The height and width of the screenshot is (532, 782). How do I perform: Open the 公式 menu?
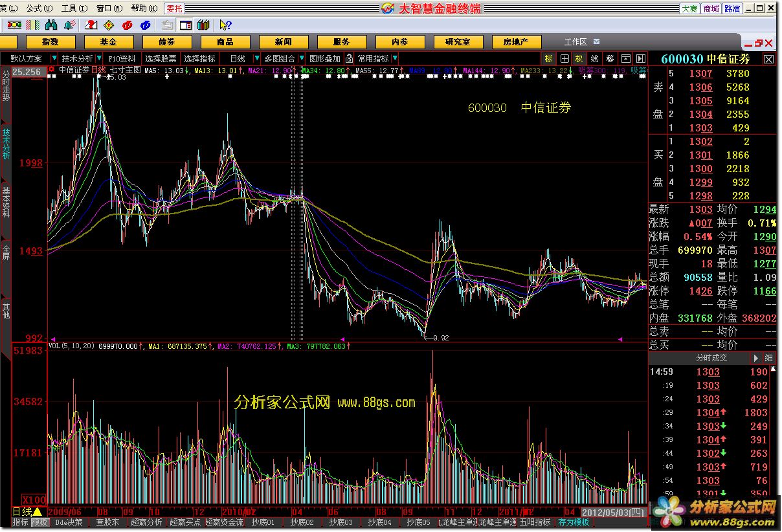(38, 8)
